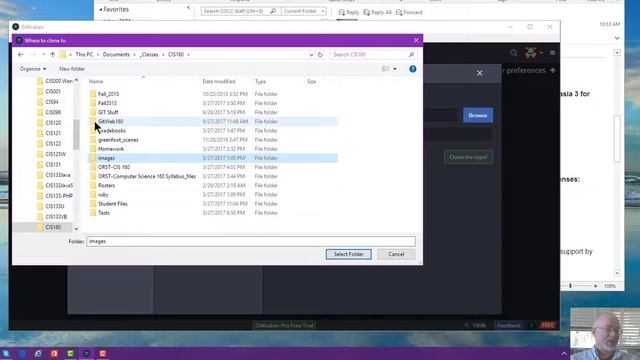
Task: Select the Fall_2015 folder
Action: click(x=108, y=94)
